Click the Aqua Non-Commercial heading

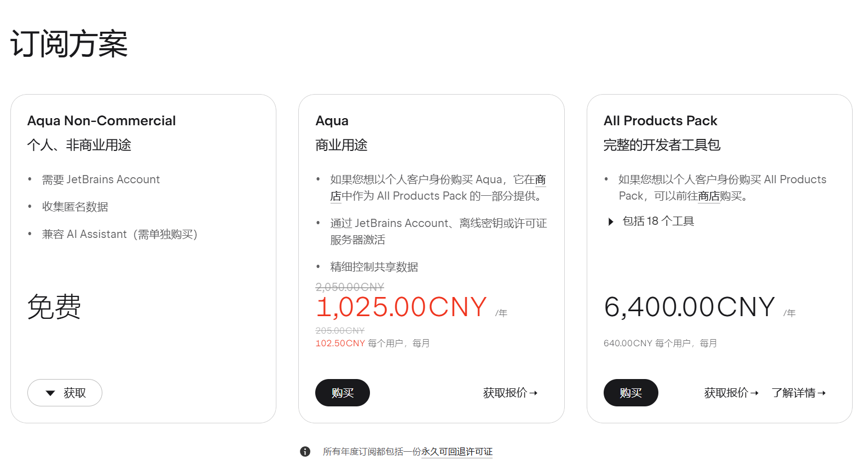point(102,120)
